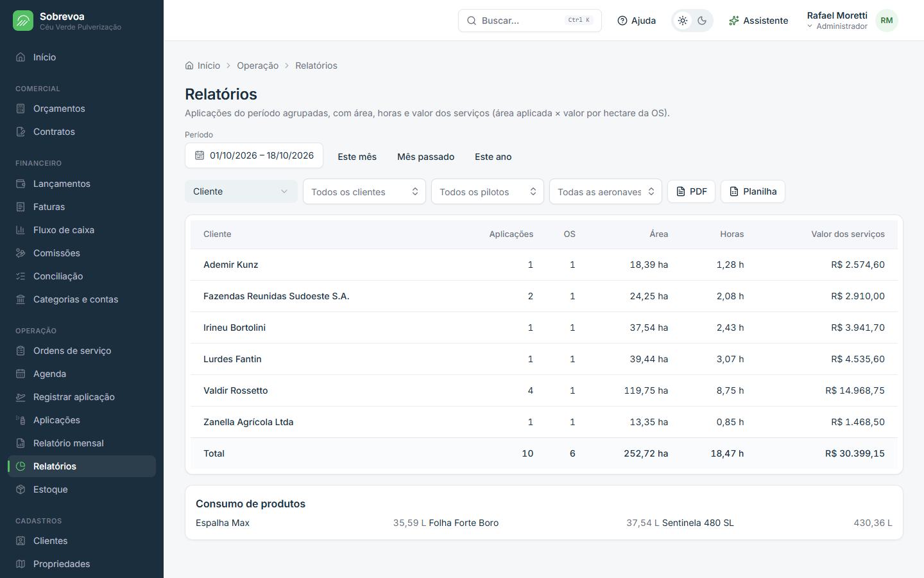Click the Estoque box icon
This screenshot has width=924, height=578.
[21, 489]
